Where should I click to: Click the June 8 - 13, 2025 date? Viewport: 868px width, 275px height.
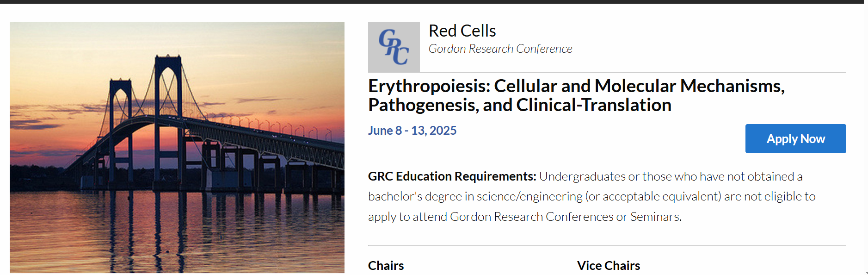[412, 131]
